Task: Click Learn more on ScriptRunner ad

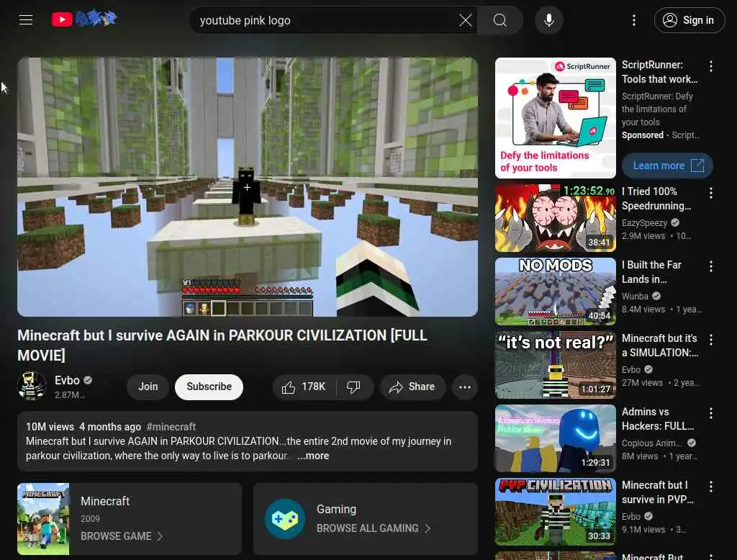Action: click(x=667, y=166)
